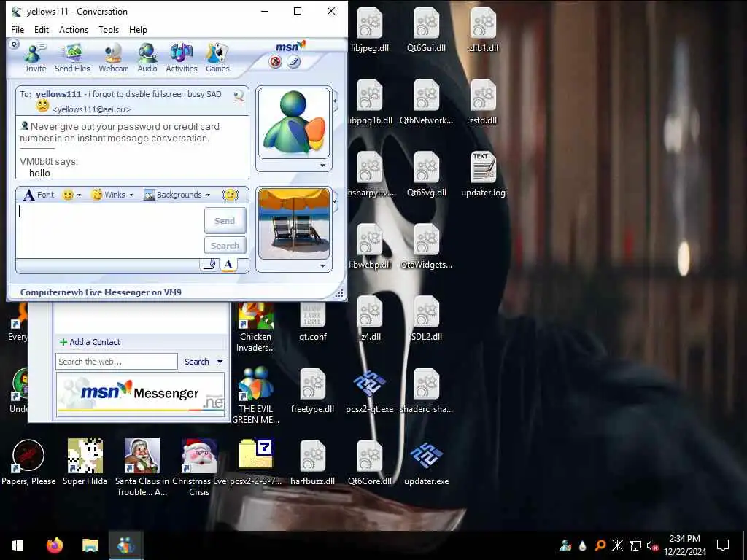Click the Messenger taskbar button
Screen dimensions: 747x560
click(x=125, y=545)
